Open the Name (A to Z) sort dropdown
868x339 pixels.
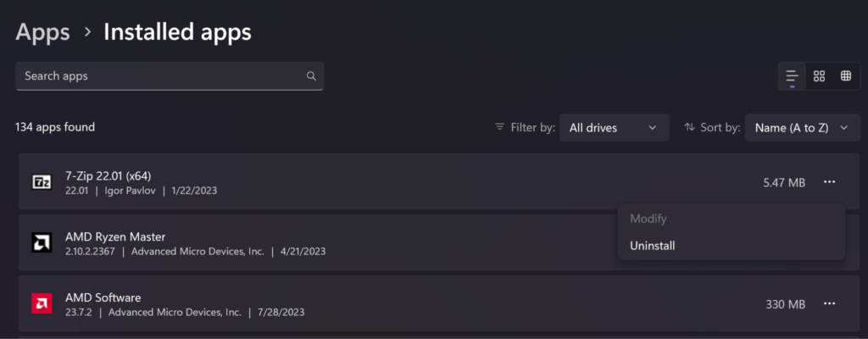pos(801,128)
